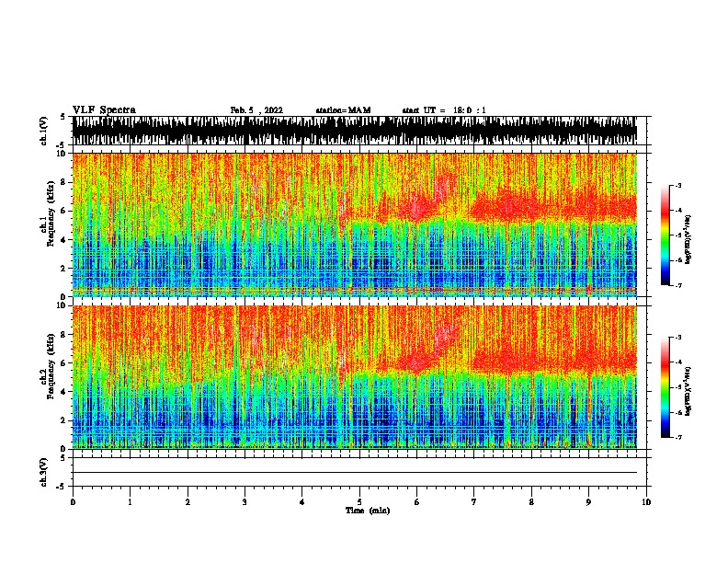Click the "station=MAM" header label

click(343, 110)
